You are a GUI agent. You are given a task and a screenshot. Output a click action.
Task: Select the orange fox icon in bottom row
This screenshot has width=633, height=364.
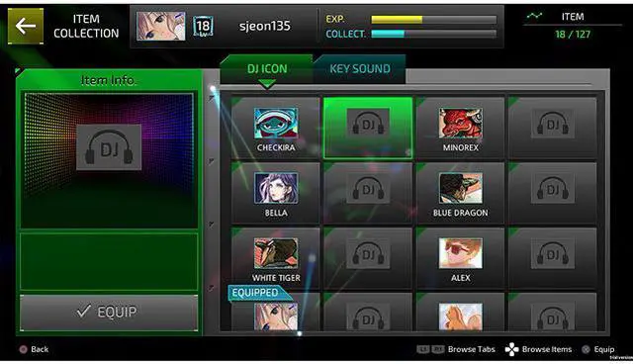460,313
